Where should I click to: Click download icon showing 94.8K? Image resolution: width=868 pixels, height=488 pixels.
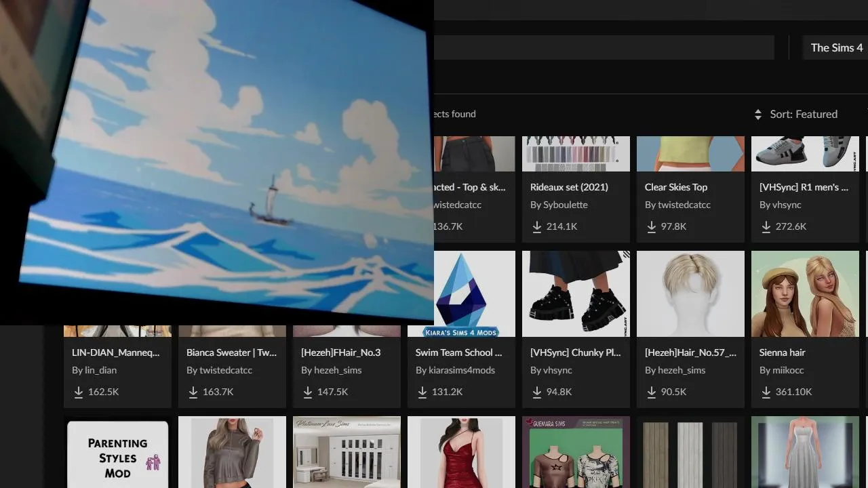537,392
